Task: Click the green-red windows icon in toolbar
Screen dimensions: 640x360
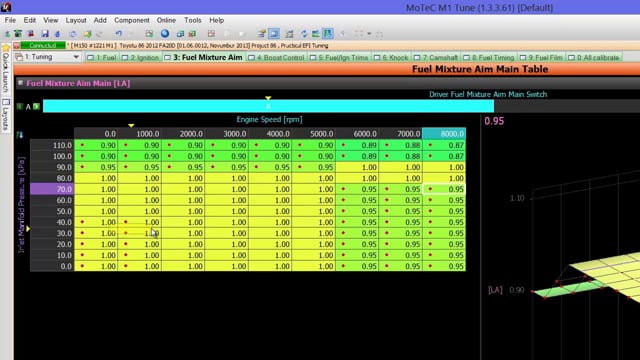Action: [192, 34]
